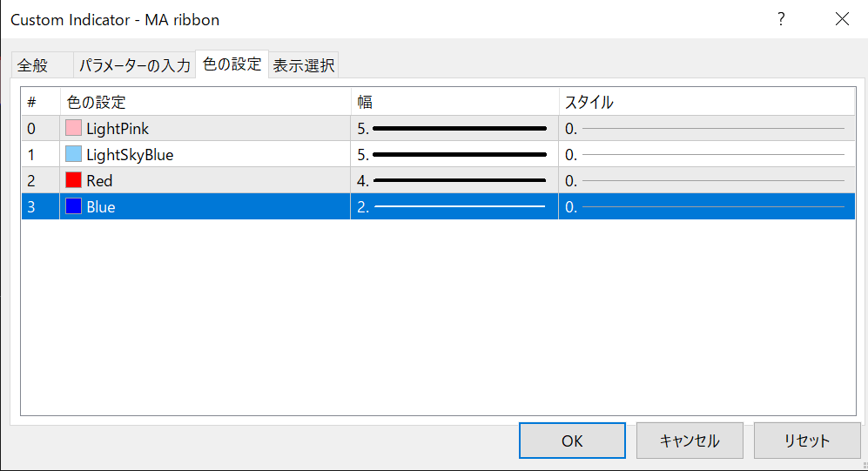The height and width of the screenshot is (471, 868).
Task: Click the Blue color swatch
Action: coord(73,207)
